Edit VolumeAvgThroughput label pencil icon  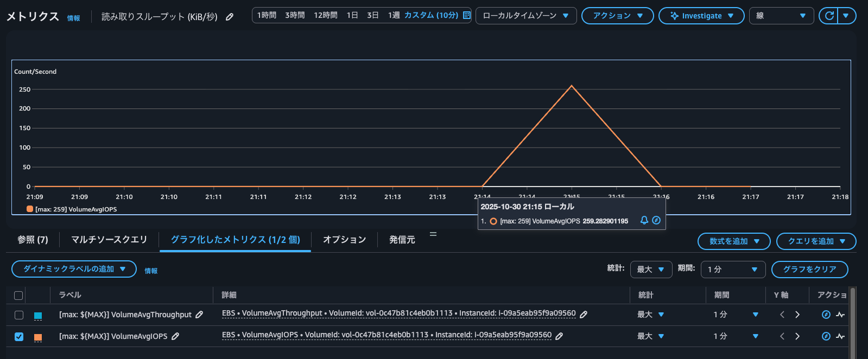point(199,315)
